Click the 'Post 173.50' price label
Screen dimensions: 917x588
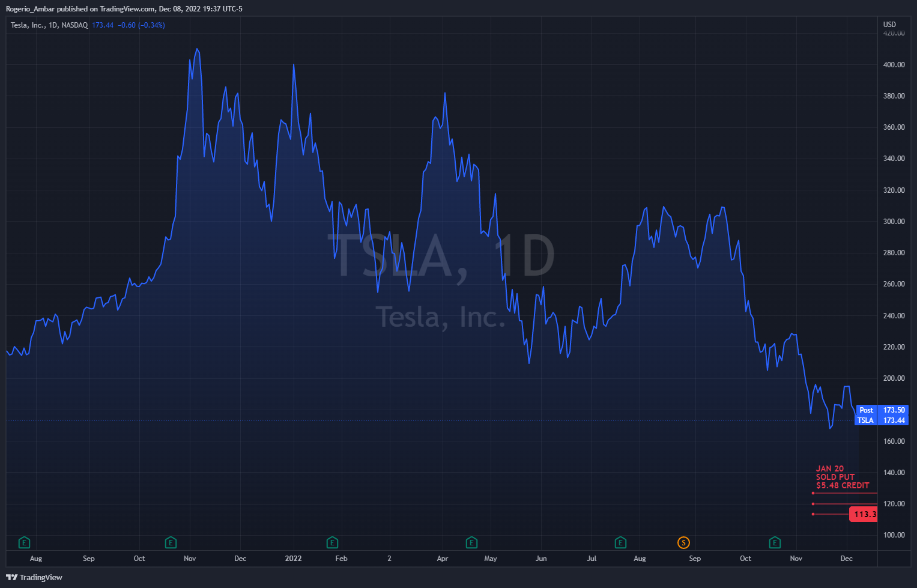coord(882,410)
